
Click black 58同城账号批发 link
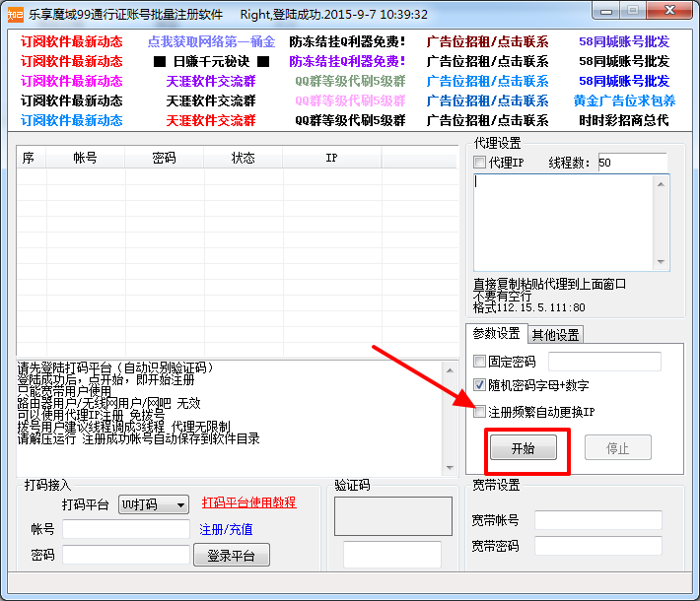coord(624,61)
